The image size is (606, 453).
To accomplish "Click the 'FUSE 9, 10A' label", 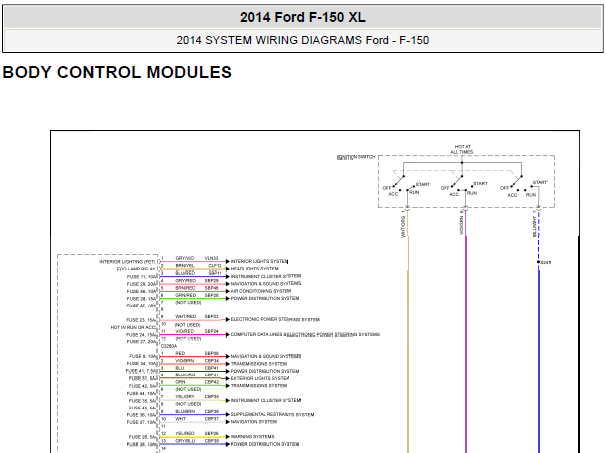I will (143, 356).
